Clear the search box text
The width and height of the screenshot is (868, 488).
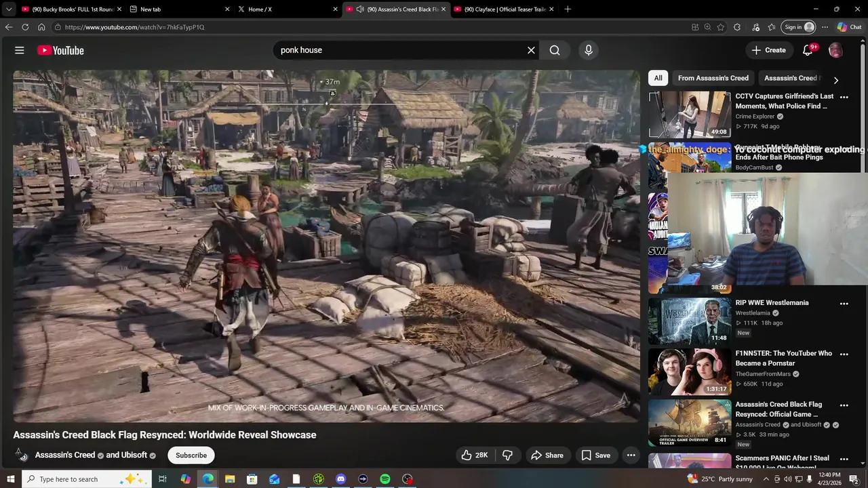pyautogui.click(x=531, y=50)
